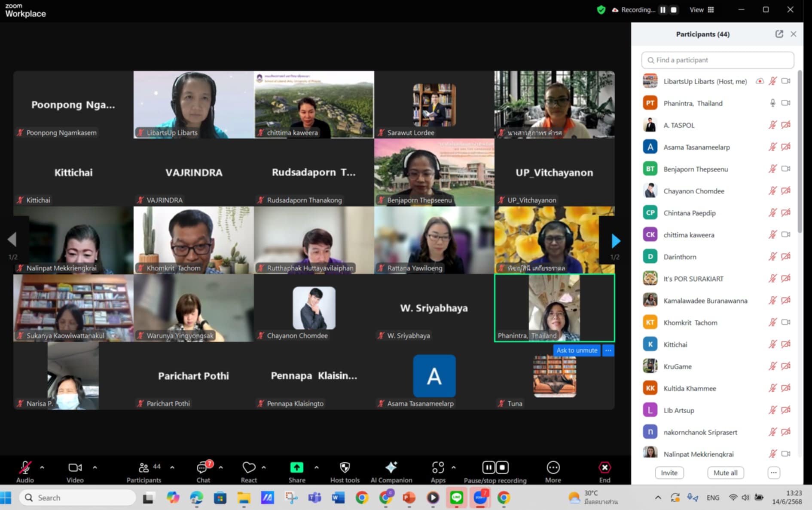Expand the Audio options arrow
Screen dimensions: 812x510
tap(42, 467)
